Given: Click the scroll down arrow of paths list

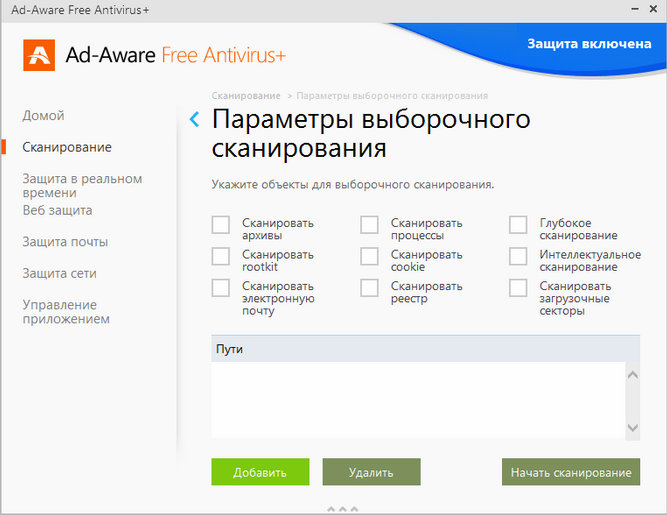Looking at the screenshot, I should click(x=633, y=427).
